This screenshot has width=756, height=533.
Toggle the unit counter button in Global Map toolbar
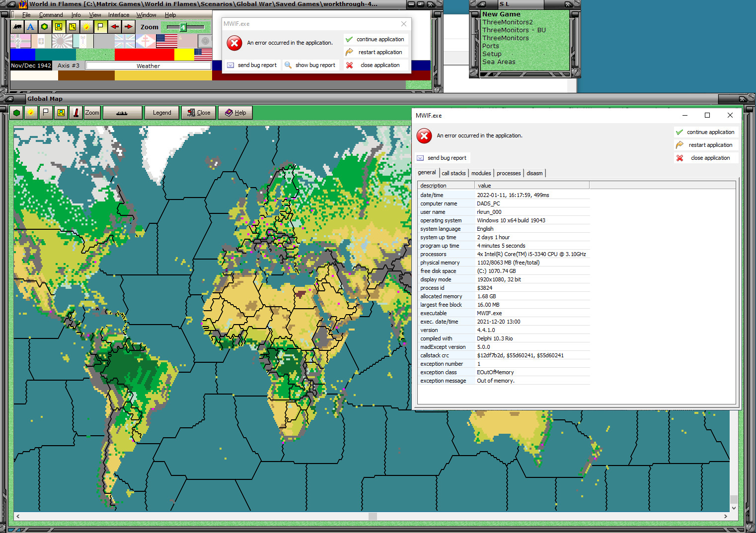61,113
